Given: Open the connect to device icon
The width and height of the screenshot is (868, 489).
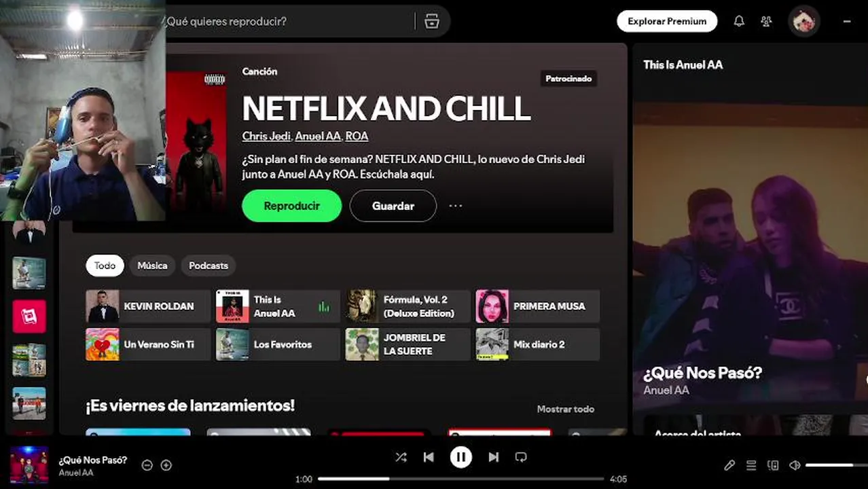Looking at the screenshot, I should coord(773,465).
